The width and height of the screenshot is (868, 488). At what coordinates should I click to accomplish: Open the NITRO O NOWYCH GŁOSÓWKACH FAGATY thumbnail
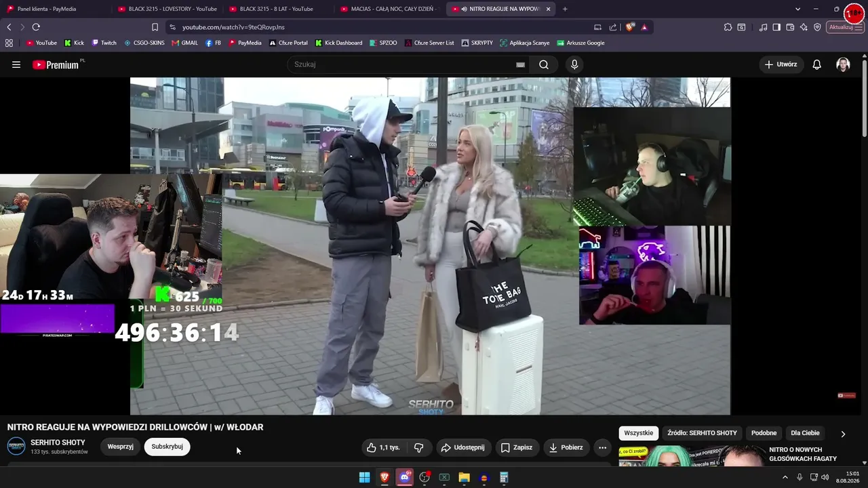click(691, 455)
